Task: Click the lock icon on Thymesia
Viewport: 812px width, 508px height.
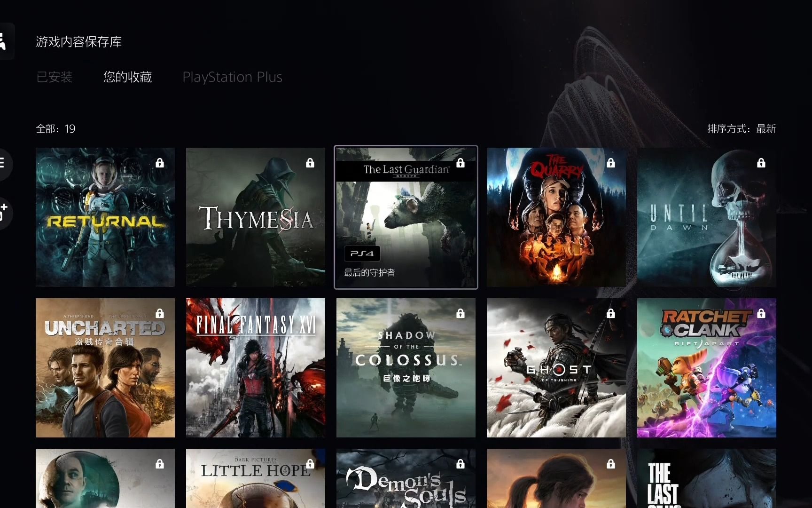Action: click(x=310, y=163)
